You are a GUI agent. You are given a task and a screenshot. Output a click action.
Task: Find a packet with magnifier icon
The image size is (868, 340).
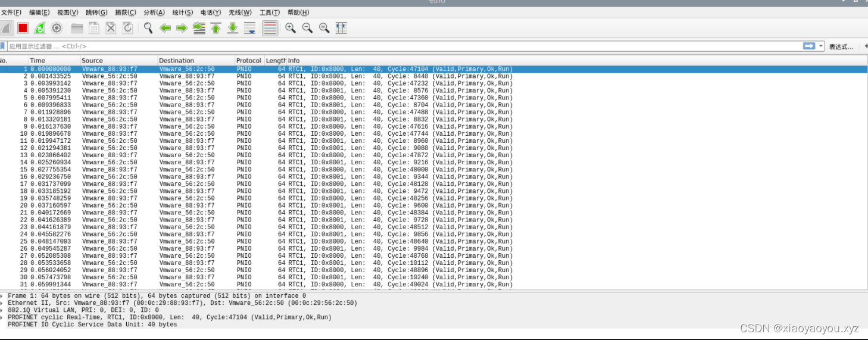[148, 28]
